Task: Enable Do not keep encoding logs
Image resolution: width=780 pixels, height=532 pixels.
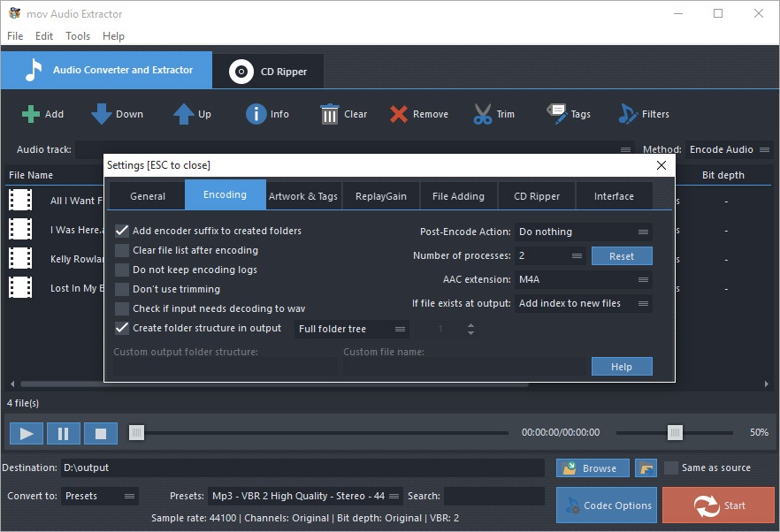Action: (122, 270)
